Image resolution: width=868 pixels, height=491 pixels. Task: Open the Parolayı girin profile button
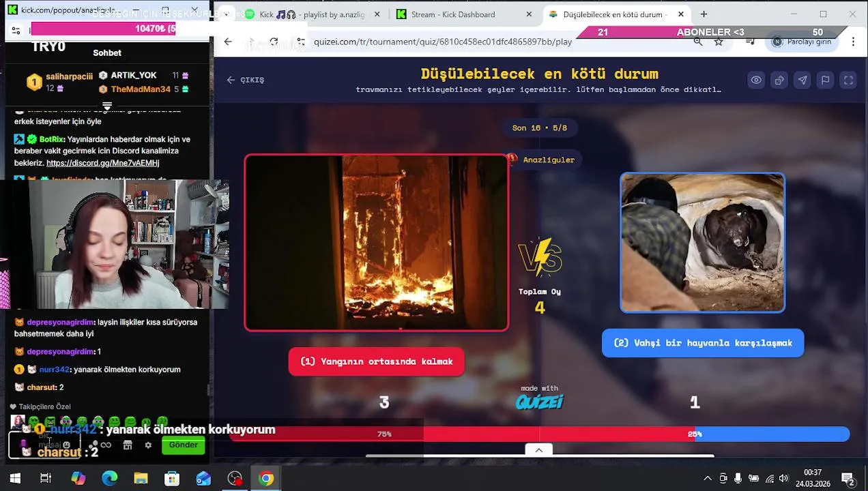pyautogui.click(x=803, y=42)
